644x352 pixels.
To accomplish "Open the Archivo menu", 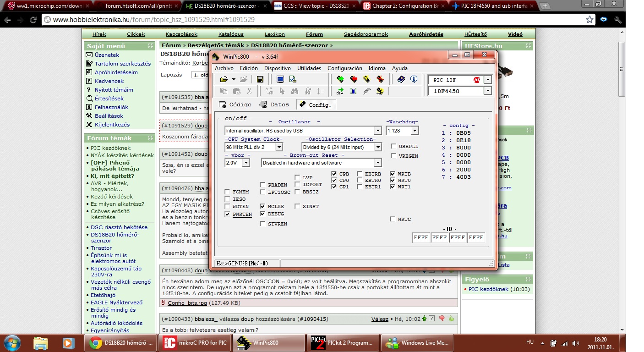I will [224, 68].
